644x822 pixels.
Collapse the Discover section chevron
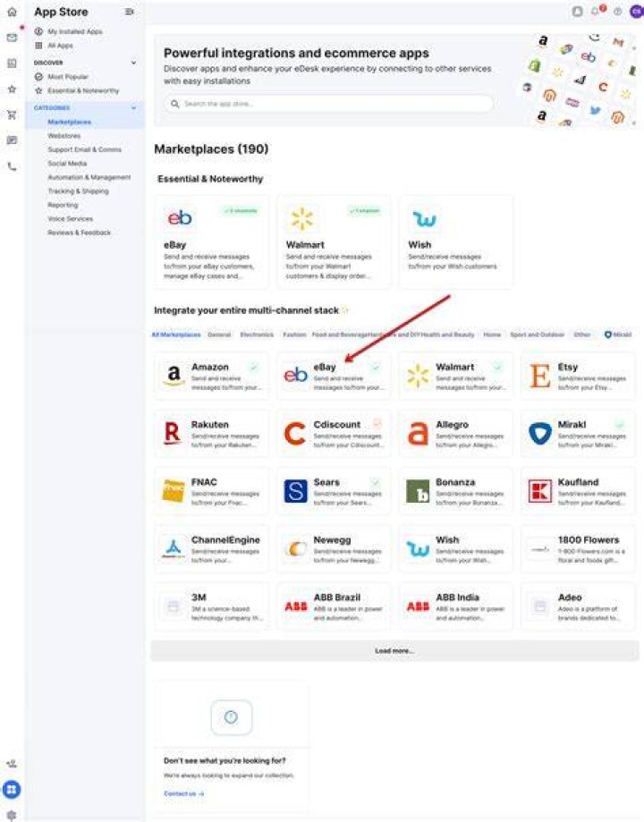pos(134,63)
